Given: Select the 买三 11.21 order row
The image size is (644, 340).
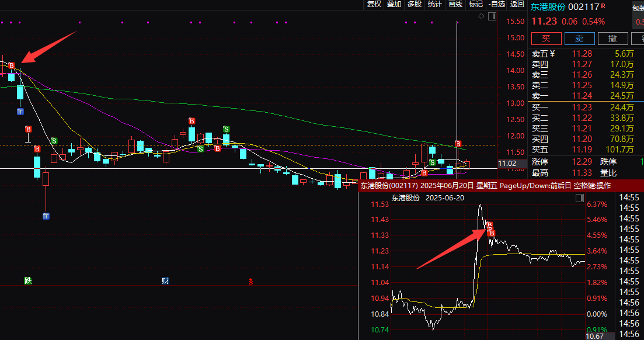Looking at the screenshot, I should coord(583,129).
